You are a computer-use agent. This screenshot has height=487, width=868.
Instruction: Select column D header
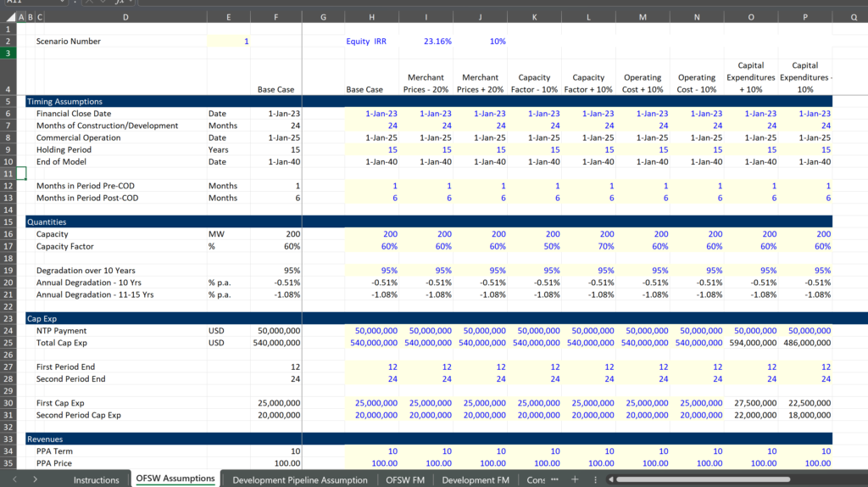click(126, 16)
